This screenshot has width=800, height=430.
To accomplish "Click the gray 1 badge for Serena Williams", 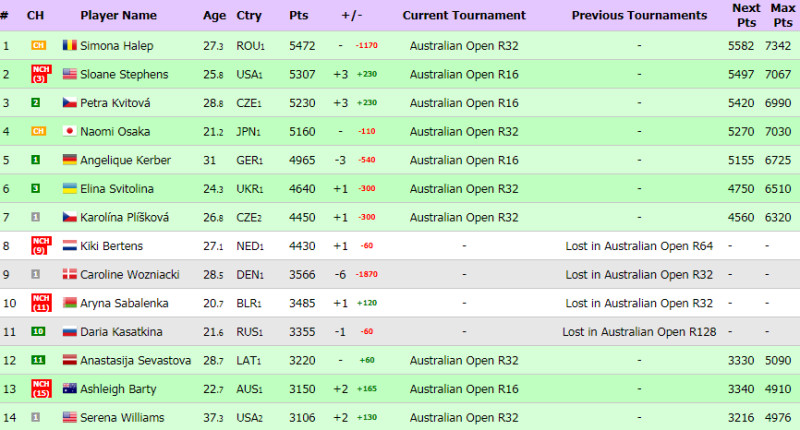I will point(35,417).
